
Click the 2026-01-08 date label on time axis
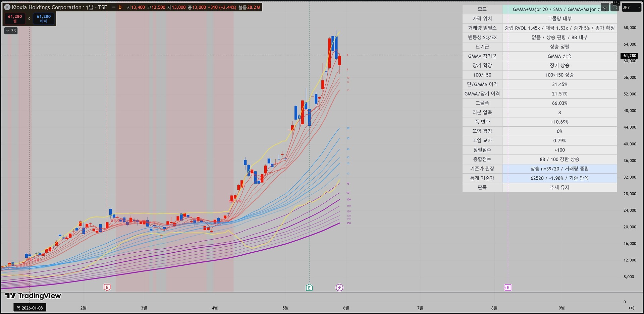pyautogui.click(x=30, y=308)
